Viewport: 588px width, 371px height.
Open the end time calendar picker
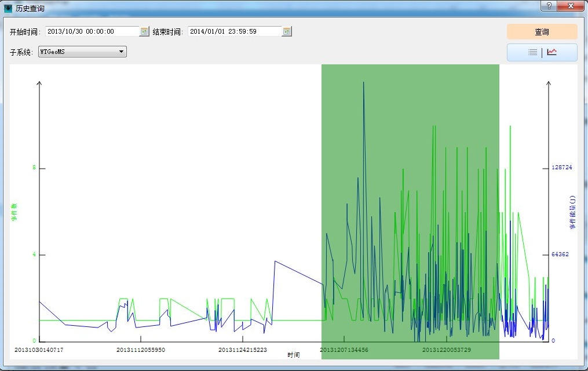pyautogui.click(x=287, y=32)
